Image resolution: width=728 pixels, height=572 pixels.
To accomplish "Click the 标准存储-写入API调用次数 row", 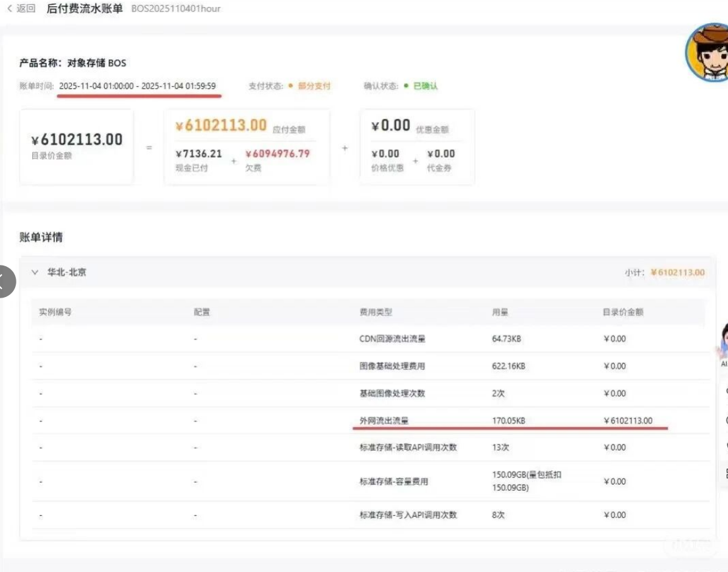I will pyautogui.click(x=370, y=515).
